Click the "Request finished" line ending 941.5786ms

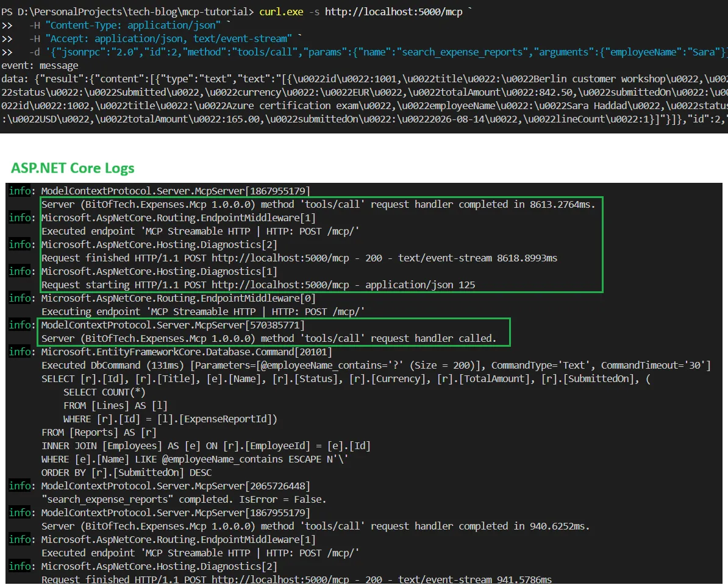297,580
